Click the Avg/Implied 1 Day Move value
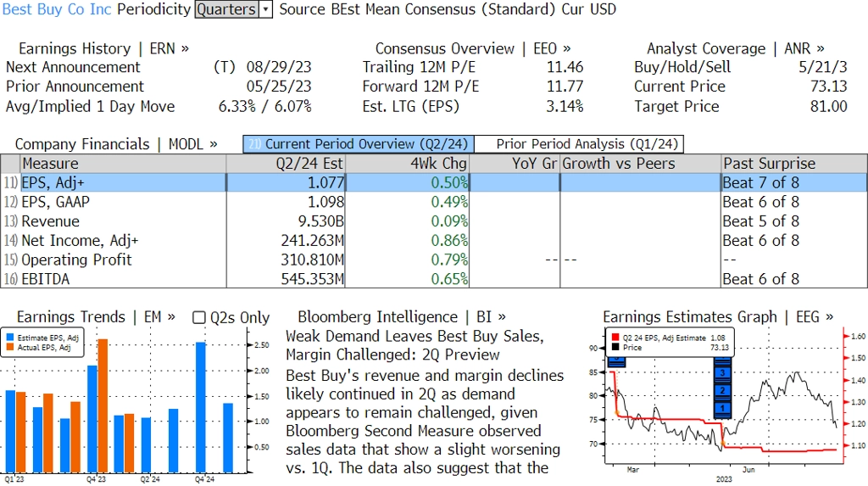 click(x=265, y=106)
